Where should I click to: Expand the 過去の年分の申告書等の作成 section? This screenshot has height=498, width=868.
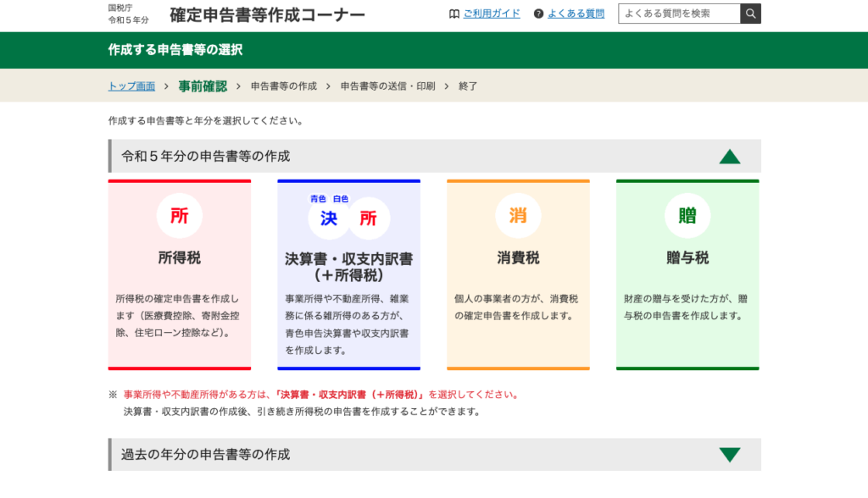(729, 454)
